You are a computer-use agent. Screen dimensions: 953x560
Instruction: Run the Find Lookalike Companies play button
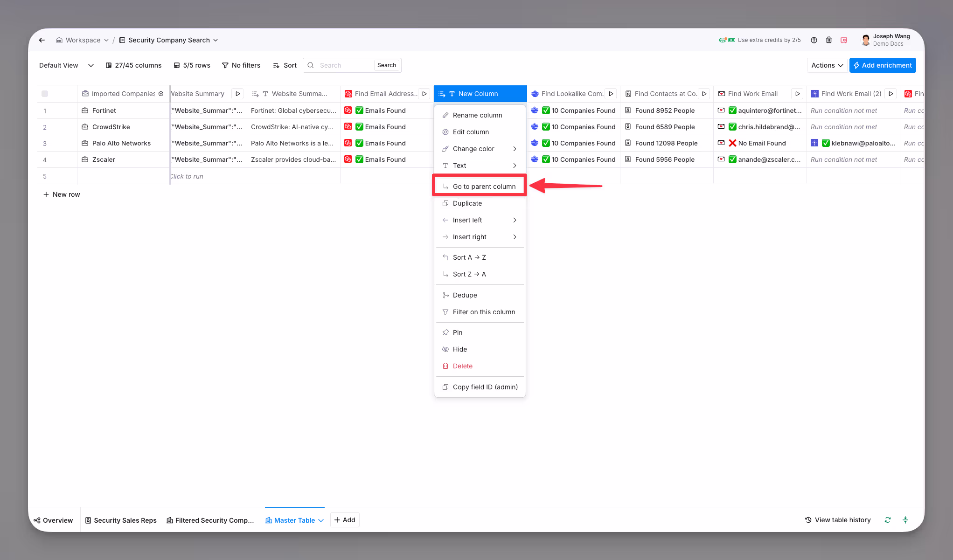coord(611,94)
